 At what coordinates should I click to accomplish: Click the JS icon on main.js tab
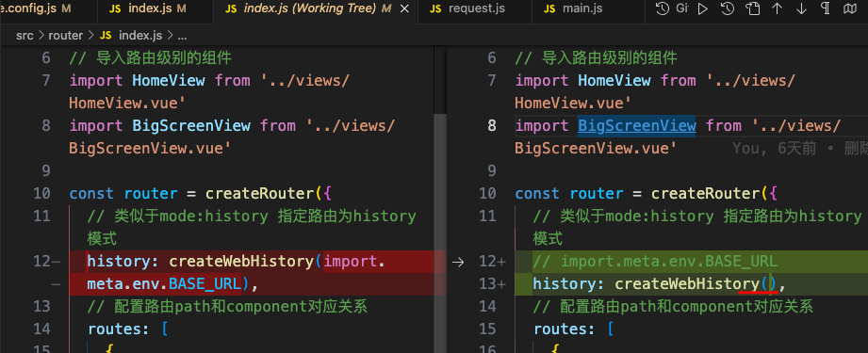(549, 8)
